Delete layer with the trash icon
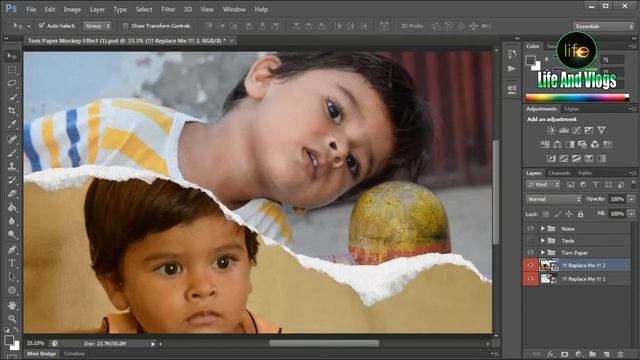The width and height of the screenshot is (640, 360). pos(620,354)
